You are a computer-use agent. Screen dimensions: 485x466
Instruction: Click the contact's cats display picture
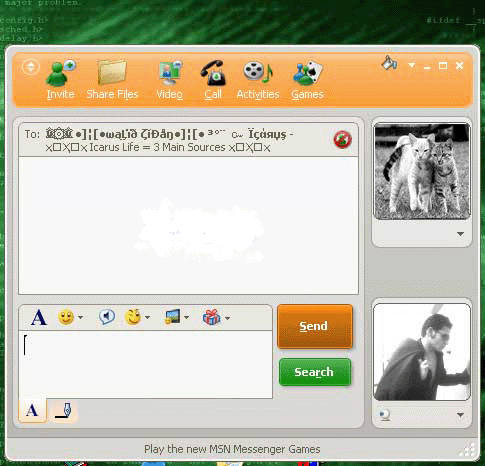(422, 171)
